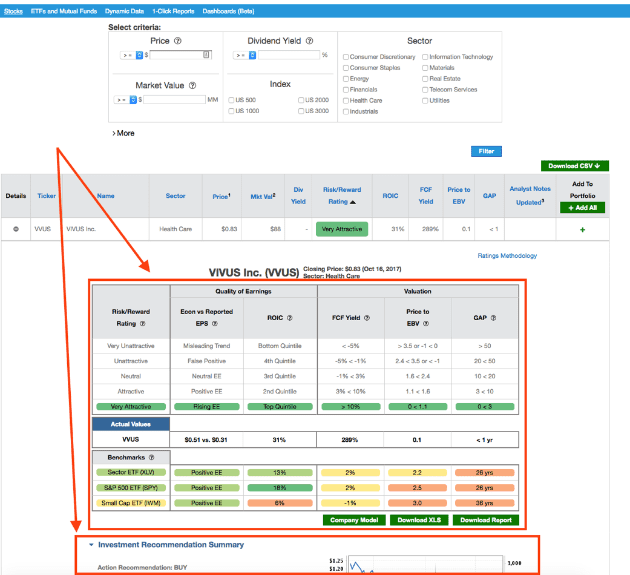Enable the US 2000 index checkbox

(x=301, y=100)
